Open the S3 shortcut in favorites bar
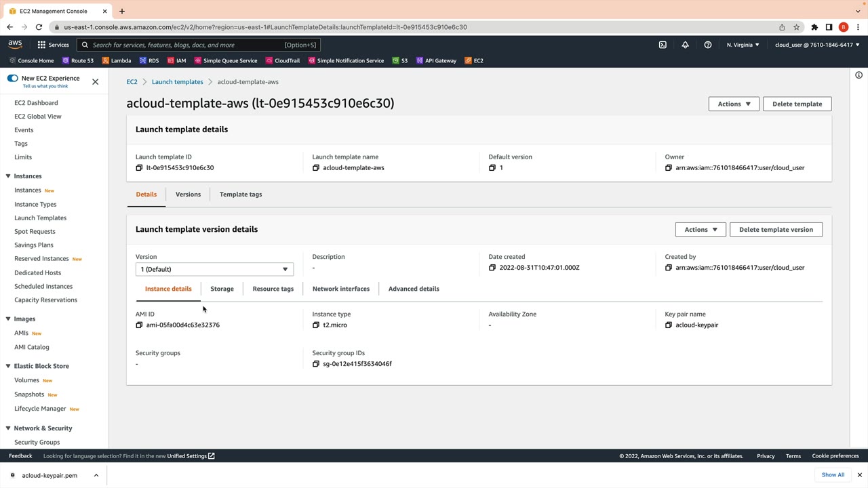This screenshot has width=868, height=488. pos(400,60)
